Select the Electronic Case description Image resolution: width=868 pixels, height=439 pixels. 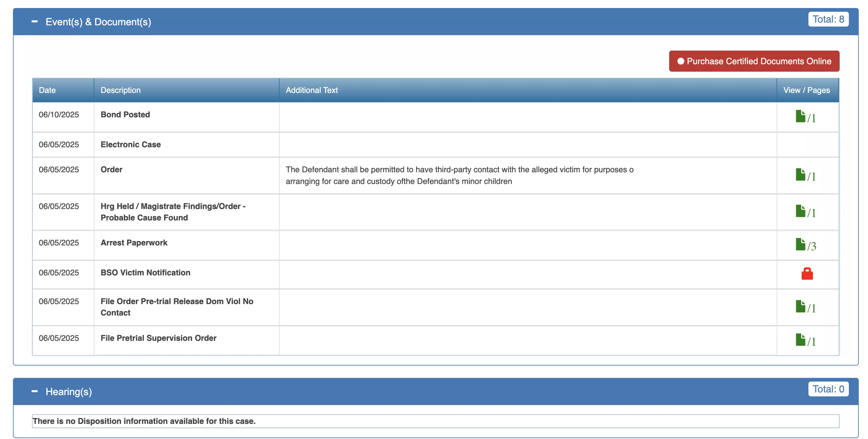click(x=130, y=144)
